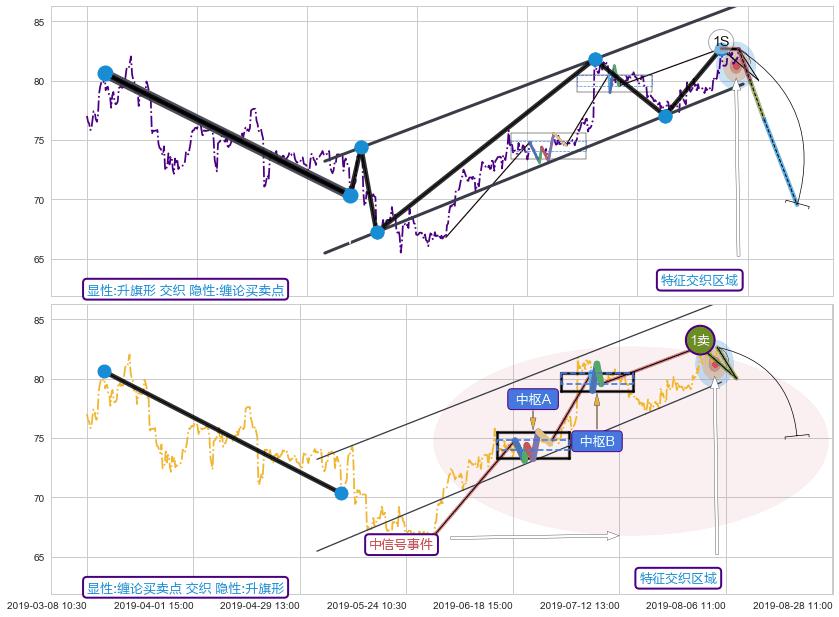Click lower chart blue dot near 70.5
This screenshot has height=617, width=839.
coord(341,493)
